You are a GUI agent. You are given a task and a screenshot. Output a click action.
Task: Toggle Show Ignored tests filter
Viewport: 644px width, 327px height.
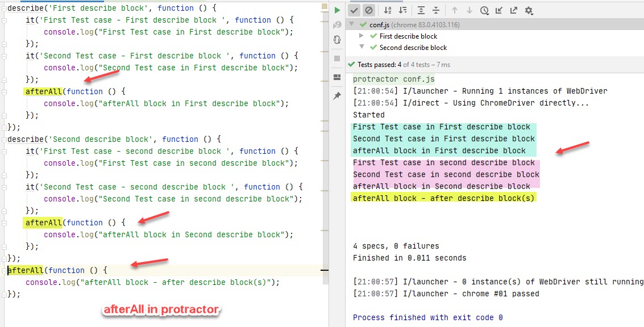coord(368,10)
